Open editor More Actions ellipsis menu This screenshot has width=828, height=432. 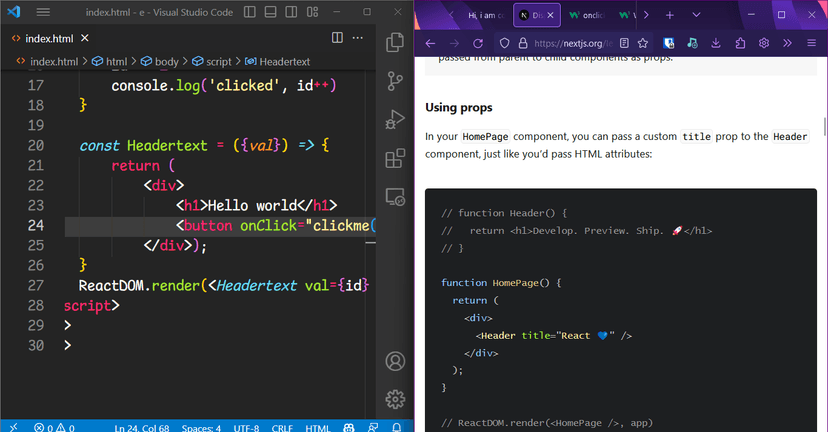359,37
